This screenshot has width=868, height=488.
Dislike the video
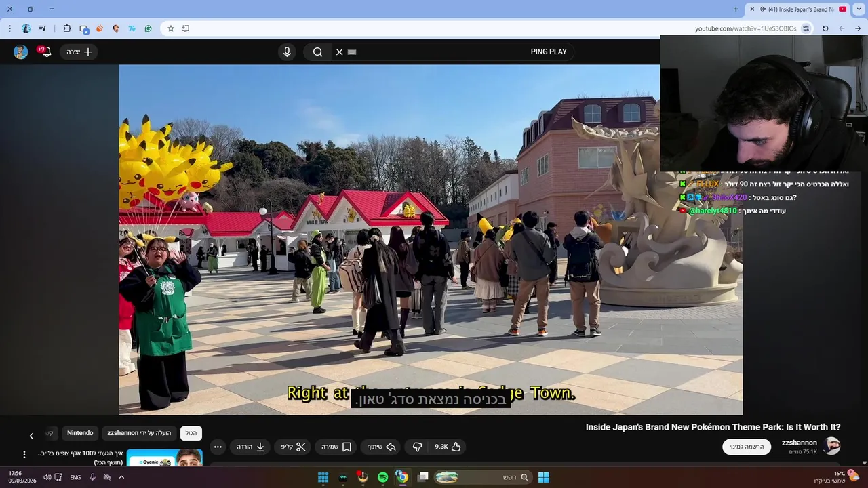pyautogui.click(x=417, y=447)
